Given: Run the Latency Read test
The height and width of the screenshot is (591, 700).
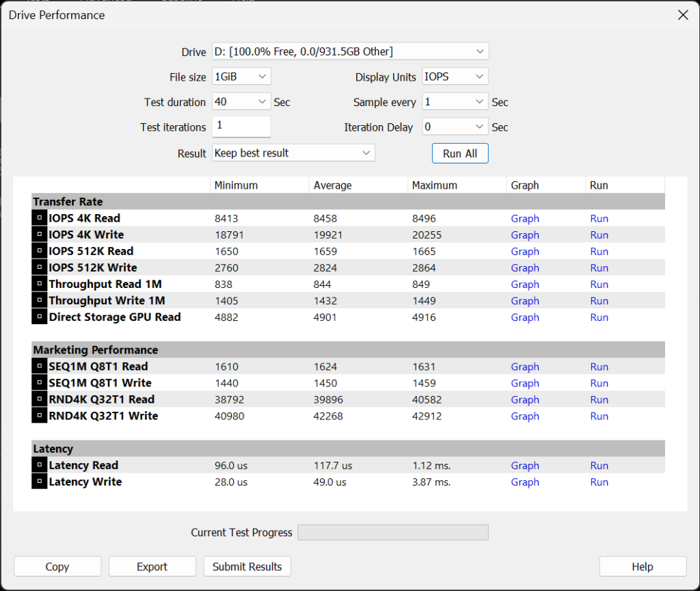Looking at the screenshot, I should 599,465.
